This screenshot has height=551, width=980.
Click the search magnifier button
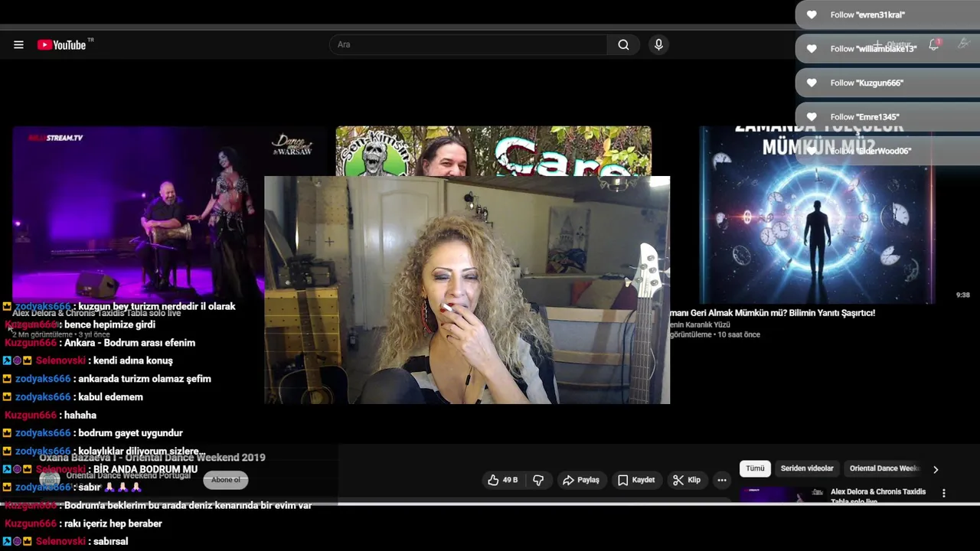623,44
